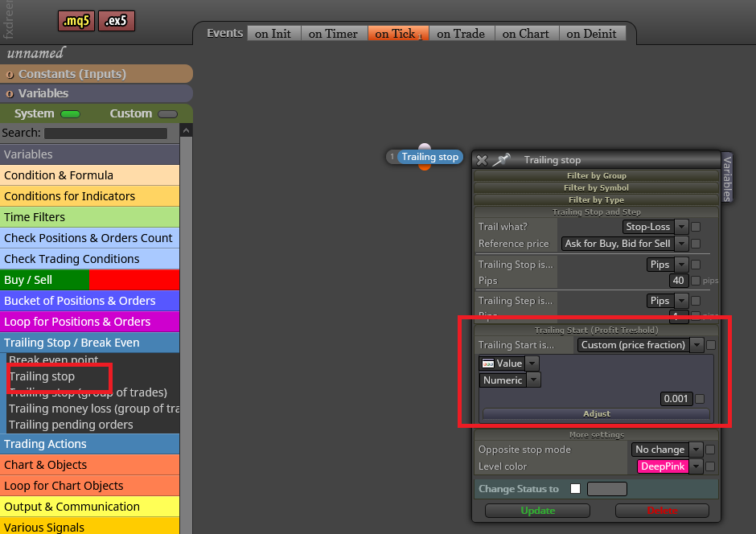Image resolution: width=756 pixels, height=534 pixels.
Task: Edit the 0.001 numeric value field
Action: 676,399
